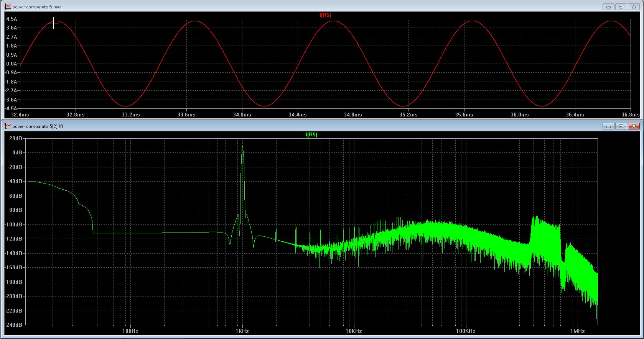
Task: Click the 100KHz frequency axis label
Action: click(x=466, y=331)
